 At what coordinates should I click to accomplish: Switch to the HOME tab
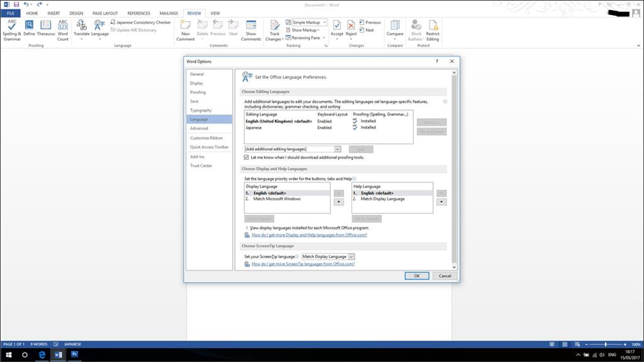click(31, 13)
